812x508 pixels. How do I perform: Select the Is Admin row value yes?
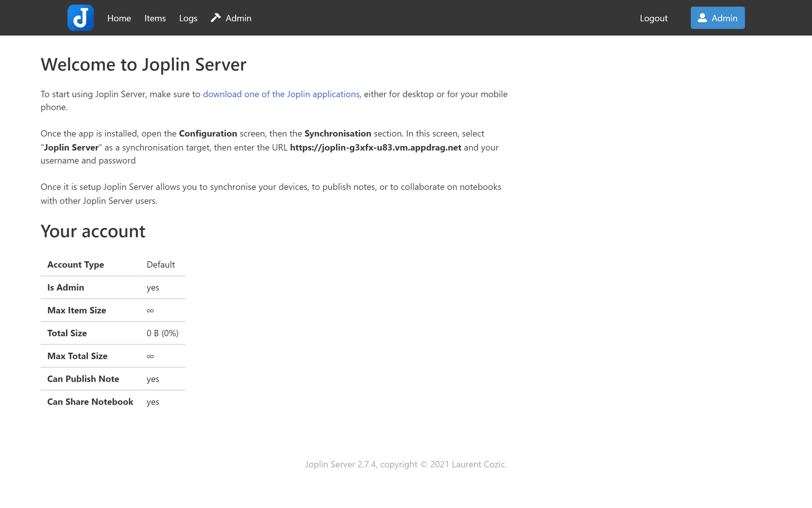tap(153, 287)
